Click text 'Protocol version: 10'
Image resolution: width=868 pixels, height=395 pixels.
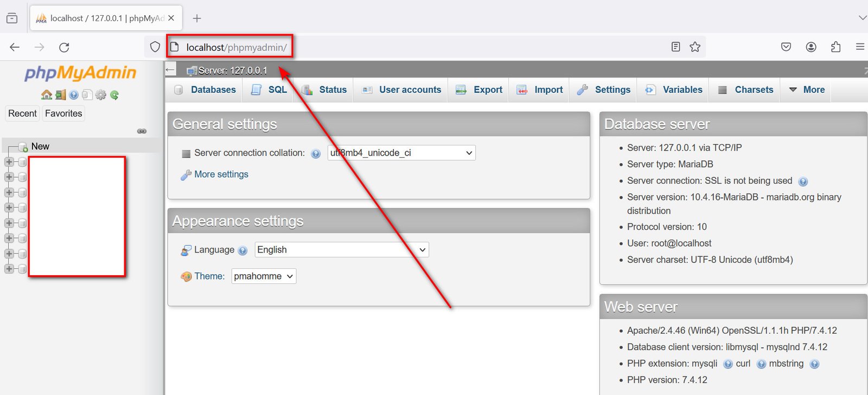coord(667,227)
